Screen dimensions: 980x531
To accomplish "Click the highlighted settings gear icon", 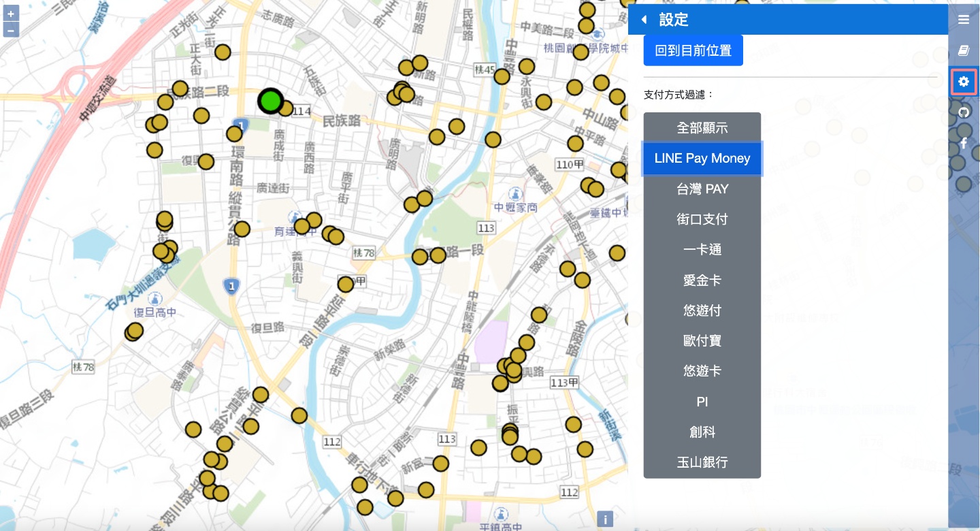I will (x=964, y=81).
